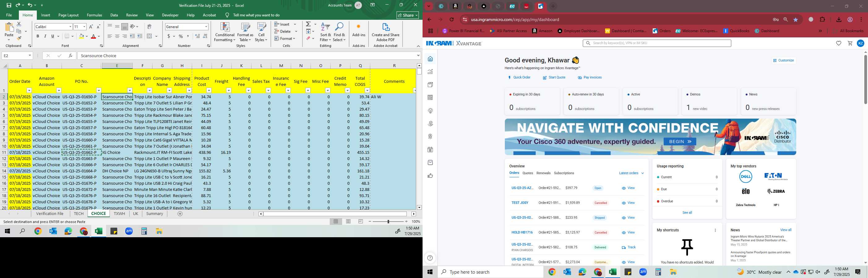Viewport: 868px width, 278px height.
Task: Click the Ingram Micro search field
Action: coord(657,43)
